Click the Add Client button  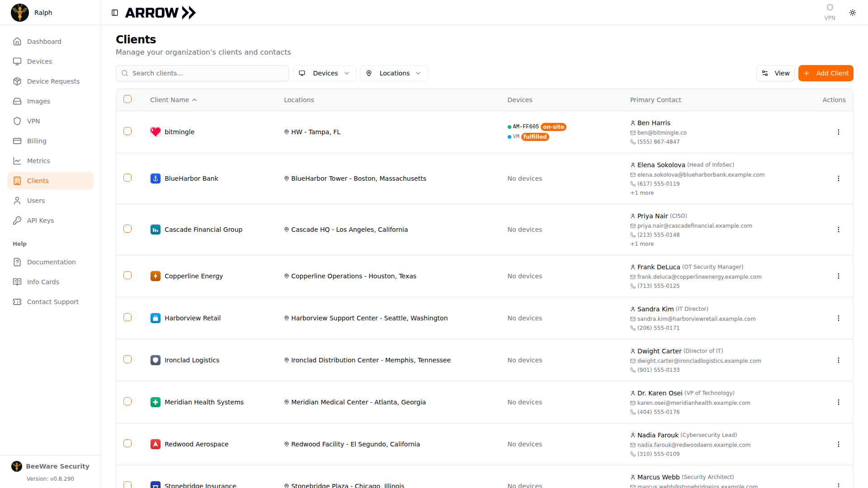[826, 73]
